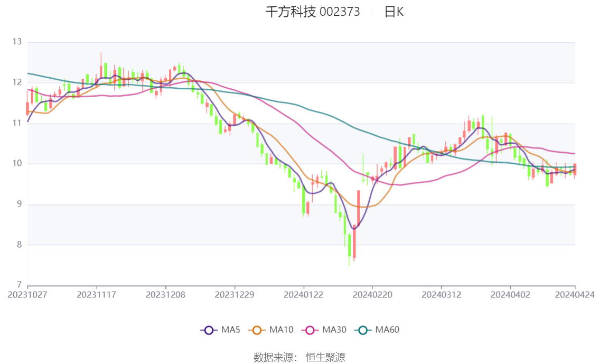Viewport: 599px width, 364px height.
Task: Toggle the MA5 legend circle icon
Action: click(209, 330)
